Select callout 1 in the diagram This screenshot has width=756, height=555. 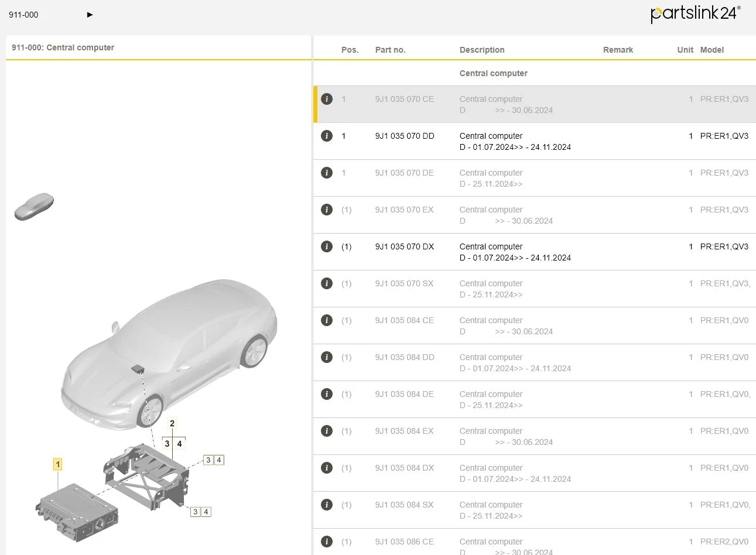point(57,464)
